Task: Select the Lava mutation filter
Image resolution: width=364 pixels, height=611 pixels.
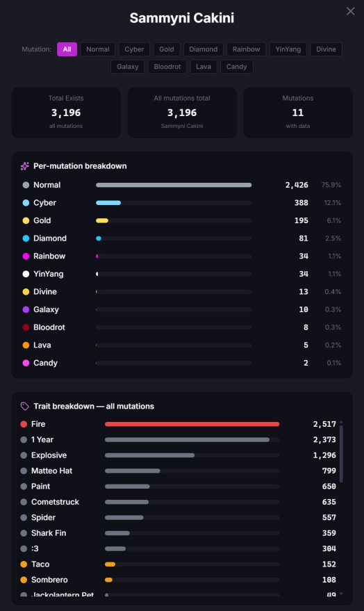Action: tap(204, 67)
